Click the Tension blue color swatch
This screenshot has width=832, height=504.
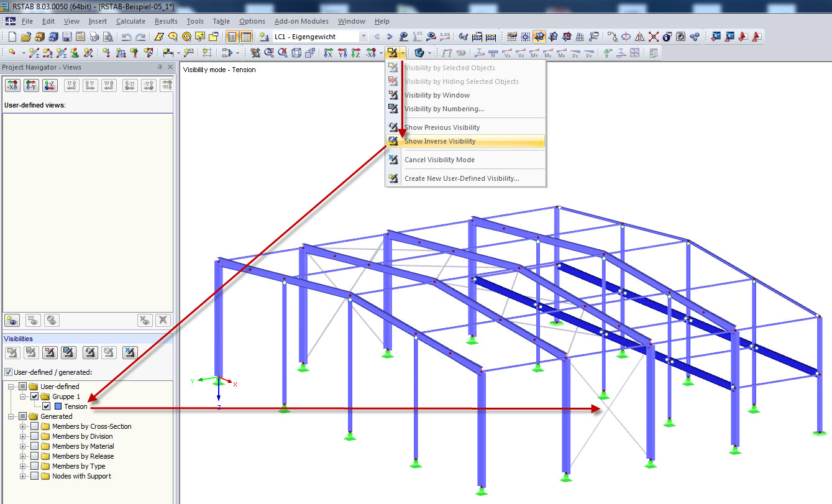pyautogui.click(x=58, y=406)
